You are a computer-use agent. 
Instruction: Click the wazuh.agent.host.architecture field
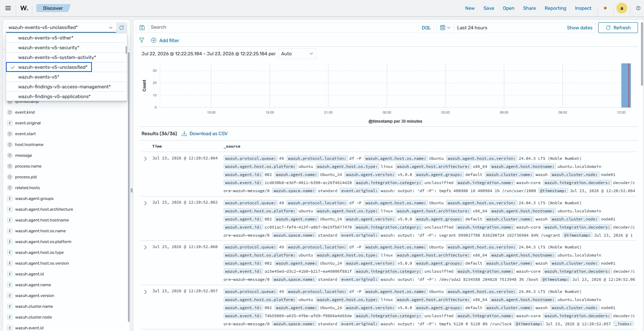(44, 209)
